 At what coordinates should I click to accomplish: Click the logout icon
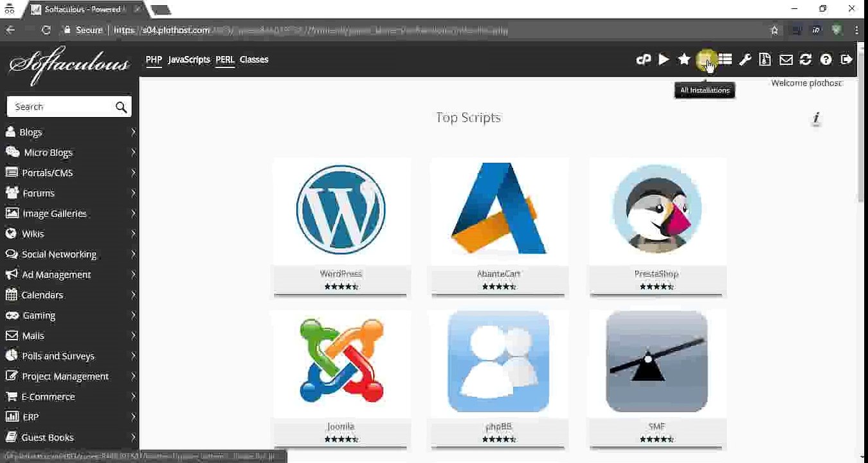tap(847, 60)
